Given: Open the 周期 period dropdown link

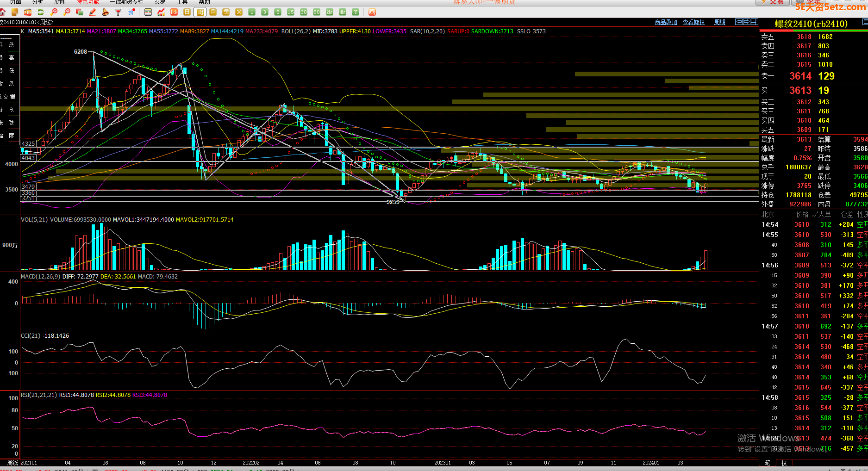Looking at the screenshot, I should (719, 22).
